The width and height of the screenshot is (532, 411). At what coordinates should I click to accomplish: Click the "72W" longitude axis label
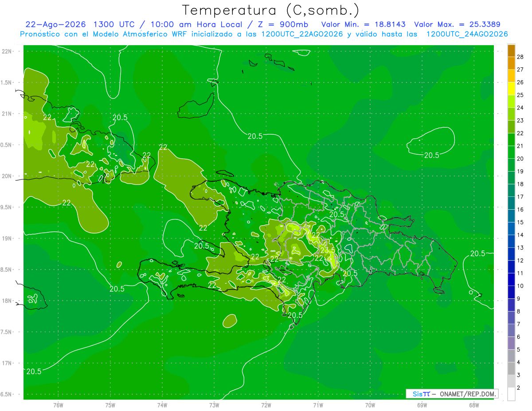click(x=266, y=405)
